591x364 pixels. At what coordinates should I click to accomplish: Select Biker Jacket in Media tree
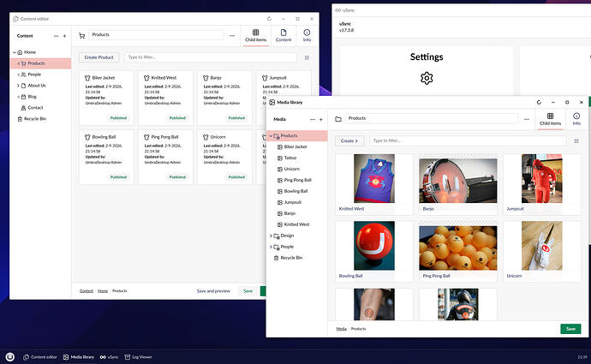pyautogui.click(x=297, y=146)
